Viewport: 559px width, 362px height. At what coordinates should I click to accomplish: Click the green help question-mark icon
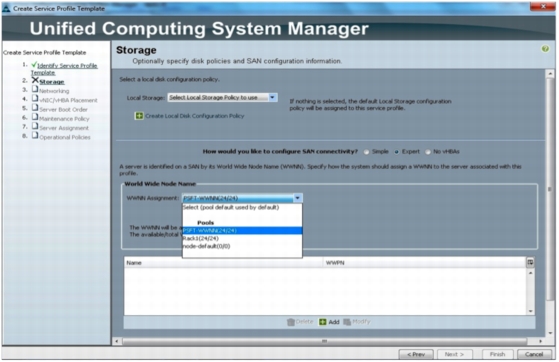pos(545,49)
